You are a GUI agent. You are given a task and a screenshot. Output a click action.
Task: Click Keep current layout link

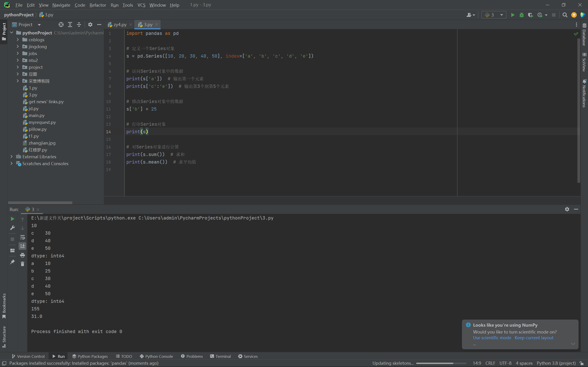[534, 338]
